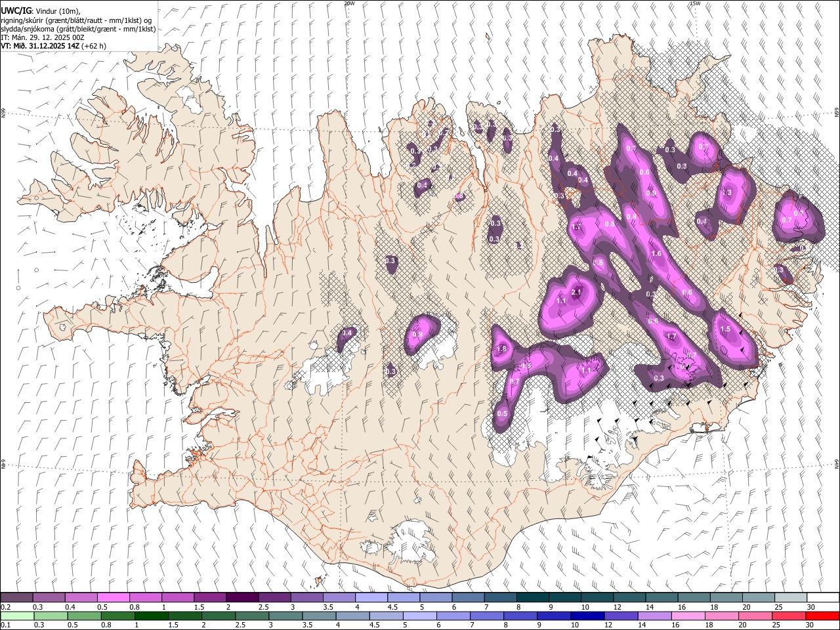Screen dimensions: 840x630
Task: Click the '1.8' precipitation value on the map
Action: tap(502, 349)
